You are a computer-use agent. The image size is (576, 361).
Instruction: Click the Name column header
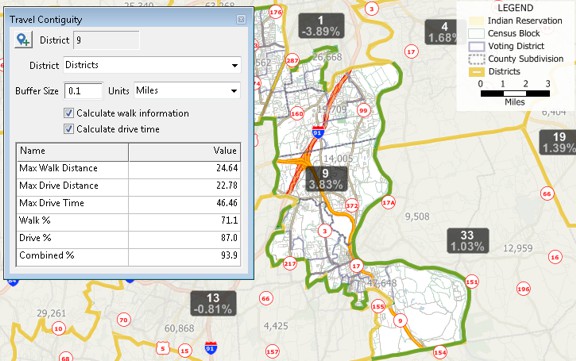click(73, 151)
